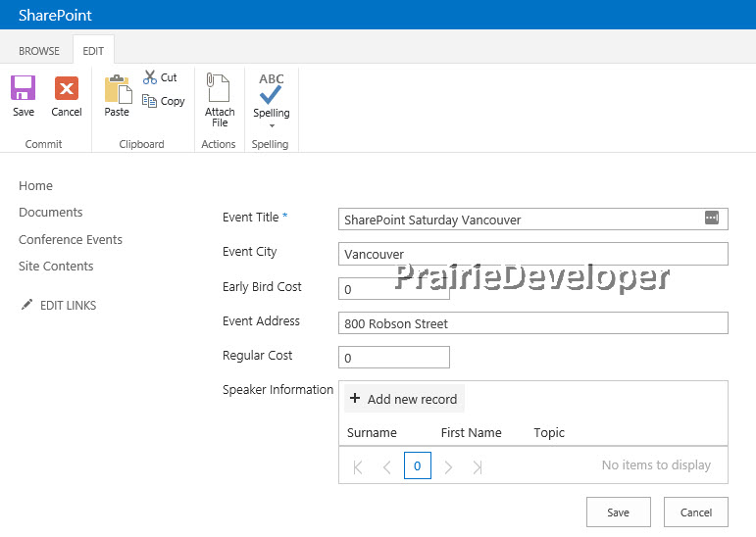756x537 pixels.
Task: Open the Home navigation link
Action: coord(35,185)
